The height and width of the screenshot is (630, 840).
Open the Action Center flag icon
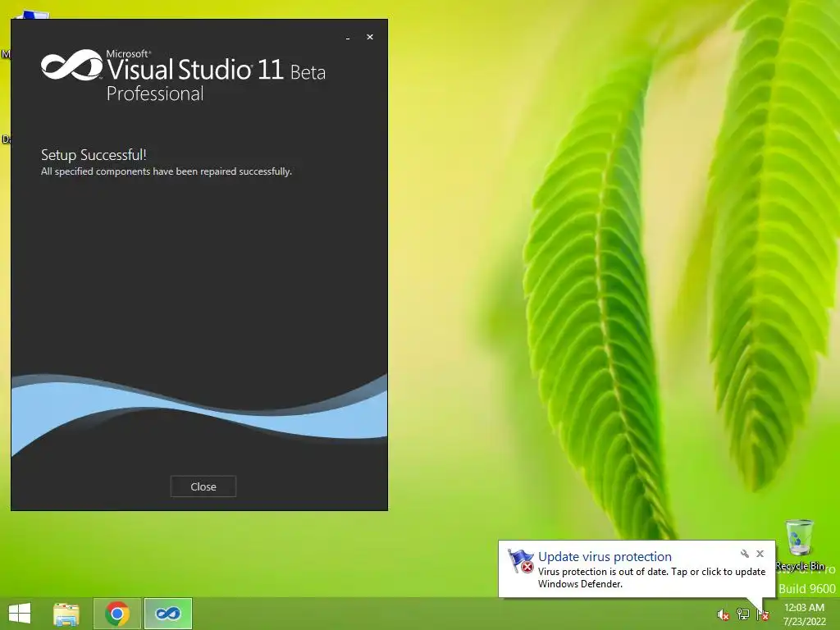point(762,614)
